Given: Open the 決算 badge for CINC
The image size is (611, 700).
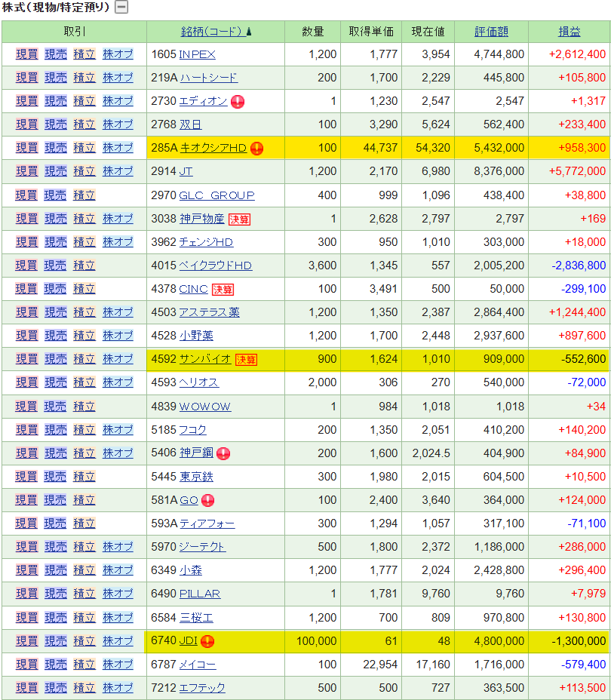Looking at the screenshot, I should 223,290.
